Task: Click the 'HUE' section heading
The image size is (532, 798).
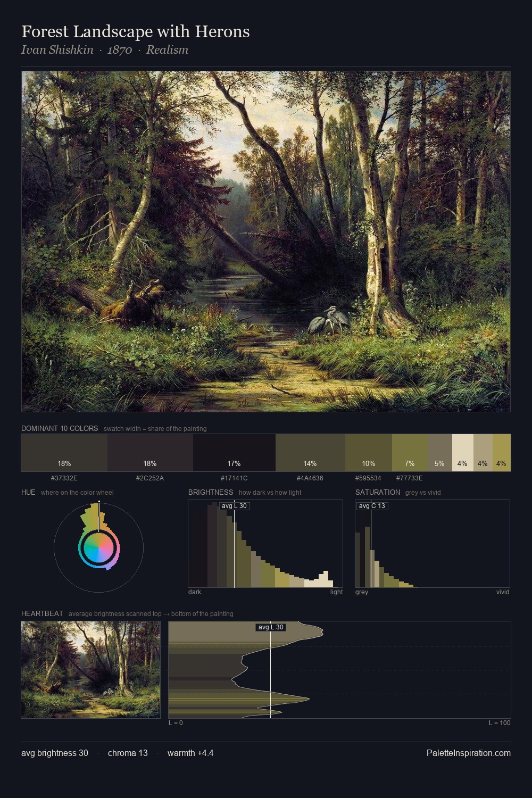Action: point(28,492)
